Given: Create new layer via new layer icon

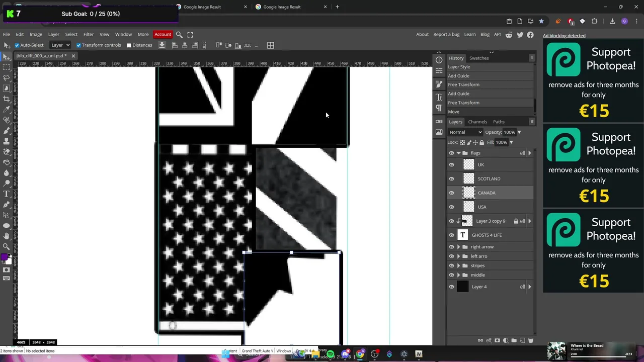Looking at the screenshot, I should (522, 340).
